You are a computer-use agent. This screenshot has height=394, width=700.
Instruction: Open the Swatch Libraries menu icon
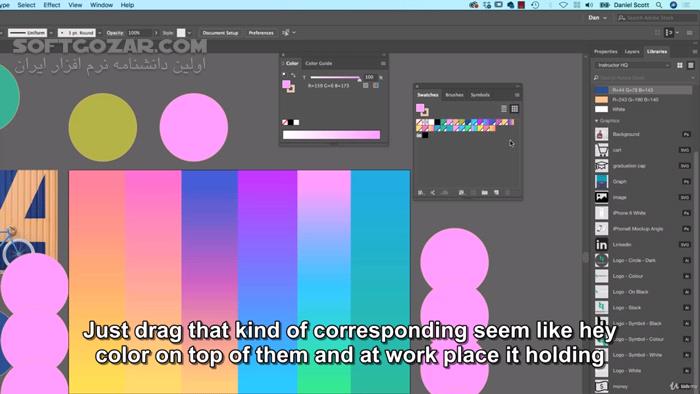[421, 192]
